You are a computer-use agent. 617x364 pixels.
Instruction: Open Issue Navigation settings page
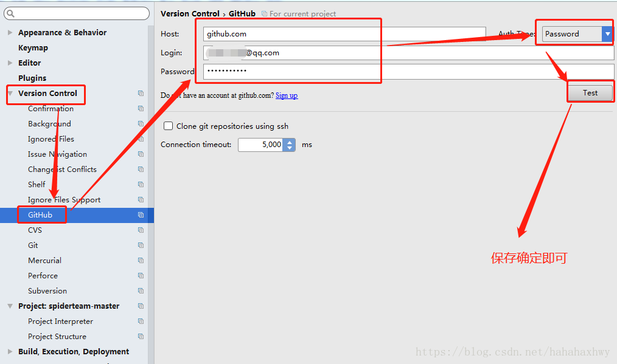click(57, 154)
